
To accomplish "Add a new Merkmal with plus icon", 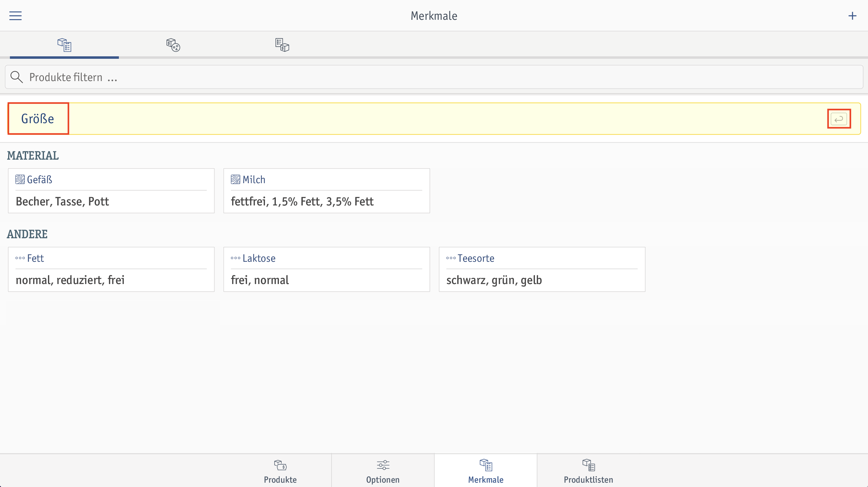I will tap(852, 16).
